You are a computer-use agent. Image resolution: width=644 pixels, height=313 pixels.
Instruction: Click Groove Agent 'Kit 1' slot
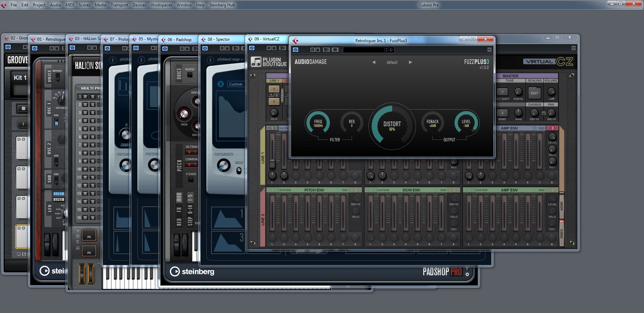[x=20, y=78]
